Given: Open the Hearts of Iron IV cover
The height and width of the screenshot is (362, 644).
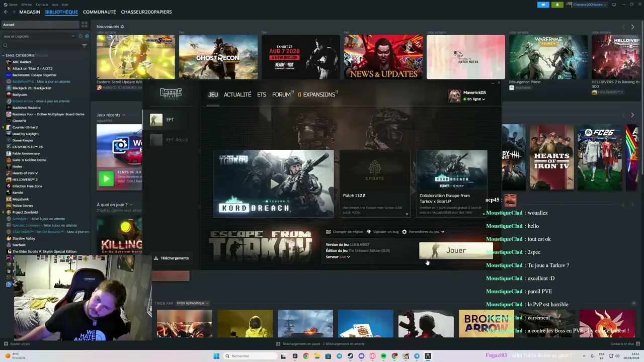Looking at the screenshot, I should (x=551, y=157).
